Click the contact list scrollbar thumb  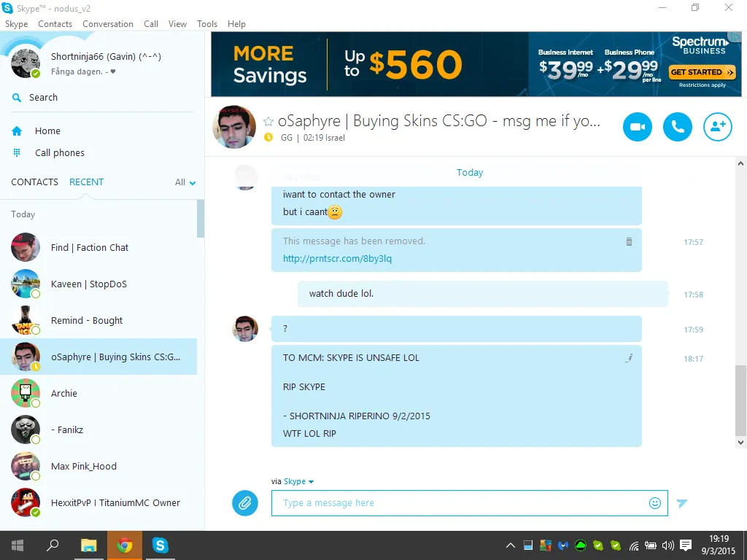[x=201, y=219]
